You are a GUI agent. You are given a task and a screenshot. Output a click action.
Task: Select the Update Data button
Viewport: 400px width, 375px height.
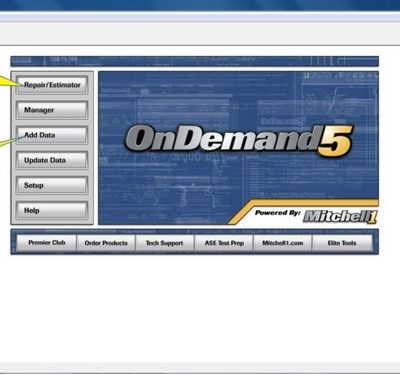coord(52,160)
